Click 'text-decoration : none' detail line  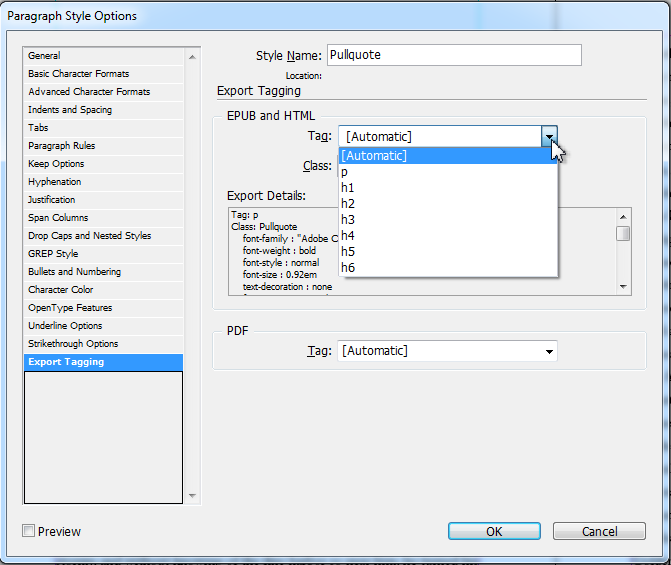[287, 286]
